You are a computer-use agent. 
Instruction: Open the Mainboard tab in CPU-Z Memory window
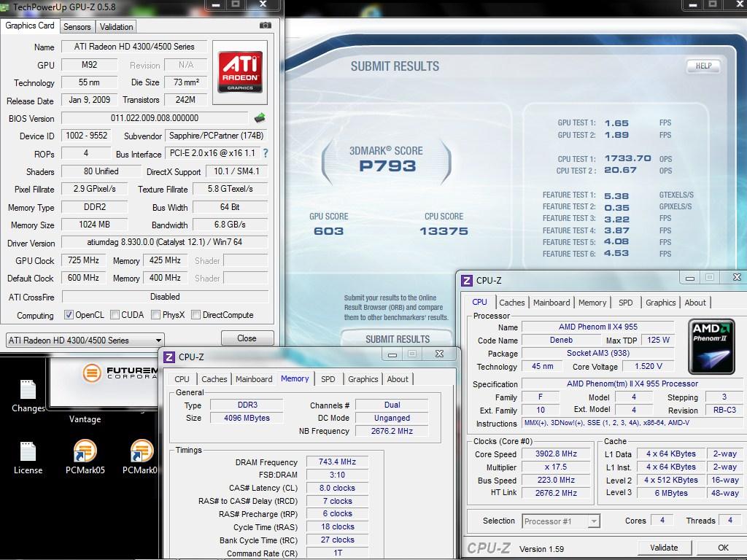pos(254,379)
